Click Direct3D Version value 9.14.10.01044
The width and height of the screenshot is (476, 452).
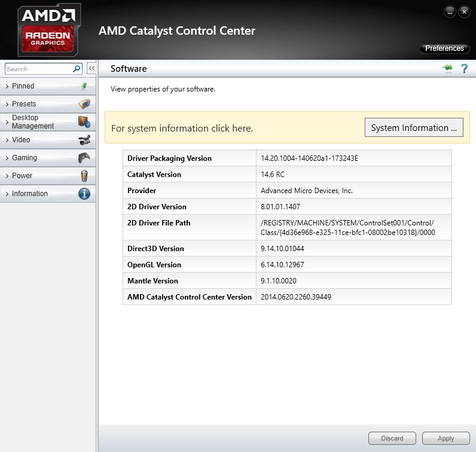coord(282,249)
